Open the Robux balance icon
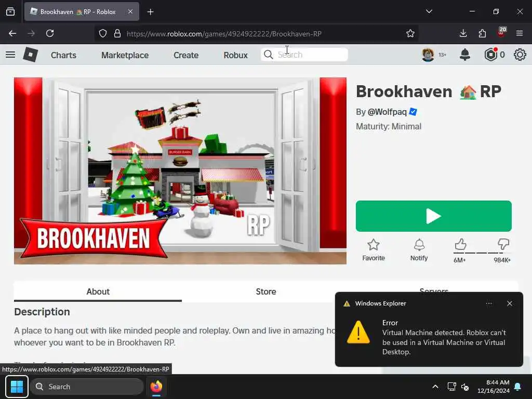This screenshot has height=399, width=532. pyautogui.click(x=490, y=55)
